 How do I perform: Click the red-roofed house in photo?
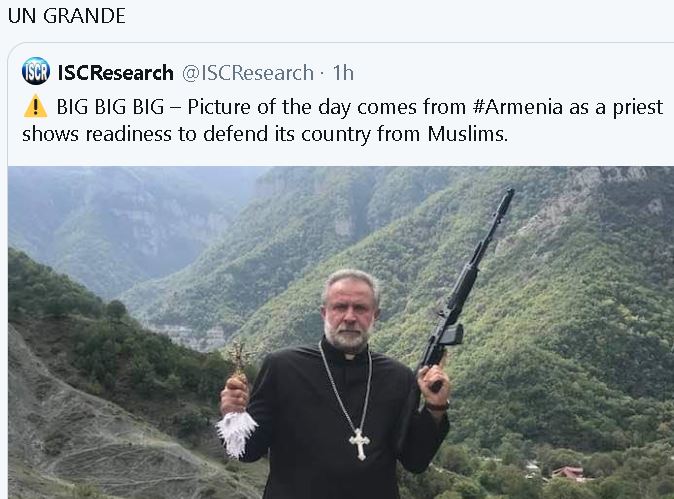(x=568, y=473)
